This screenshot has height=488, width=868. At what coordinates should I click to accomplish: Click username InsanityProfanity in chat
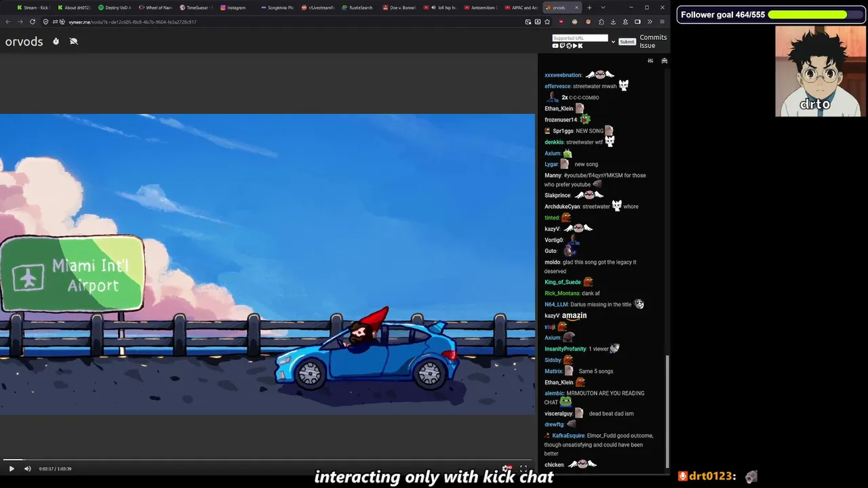(565, 349)
